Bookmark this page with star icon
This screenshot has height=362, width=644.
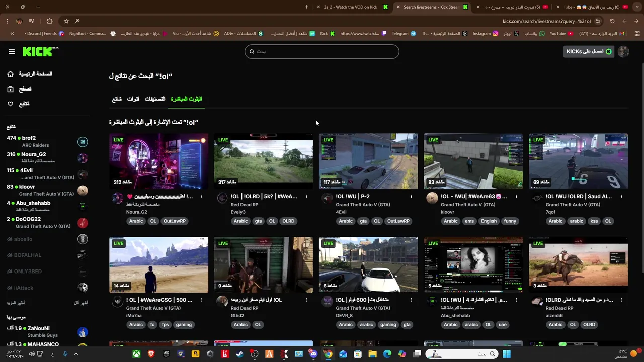pyautogui.click(x=66, y=21)
